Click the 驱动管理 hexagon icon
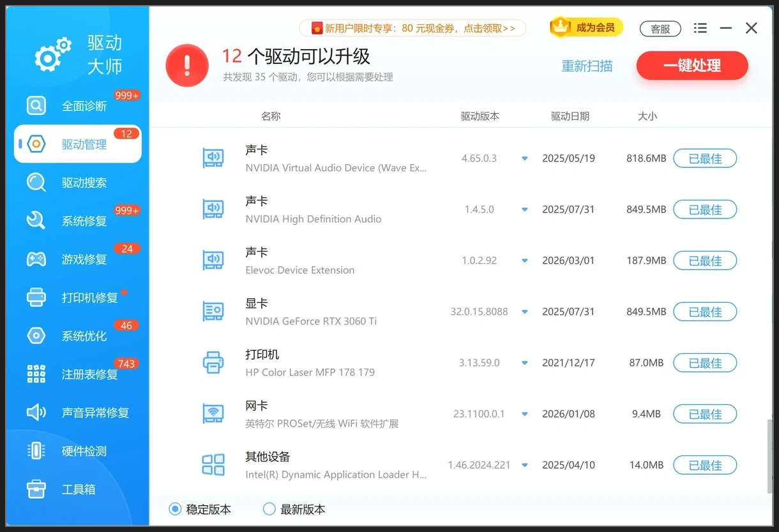 pyautogui.click(x=36, y=144)
